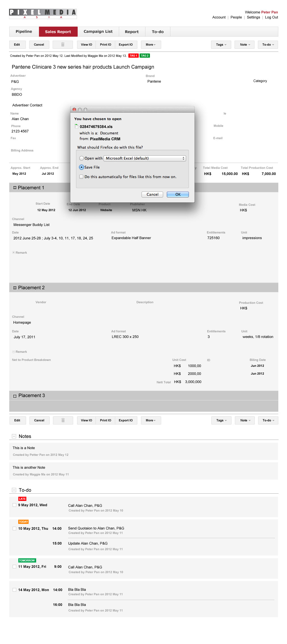This screenshot has height=644, width=287.
Task: Open the Settings link
Action: coord(253,17)
